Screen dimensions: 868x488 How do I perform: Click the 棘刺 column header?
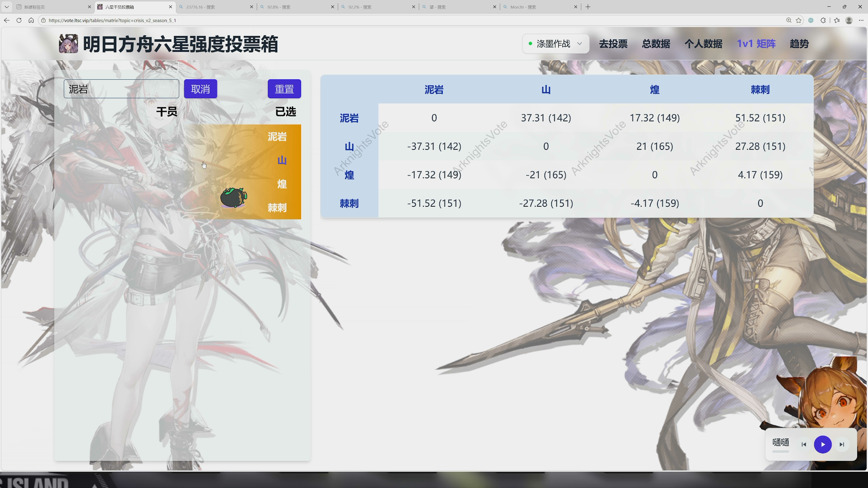(760, 89)
